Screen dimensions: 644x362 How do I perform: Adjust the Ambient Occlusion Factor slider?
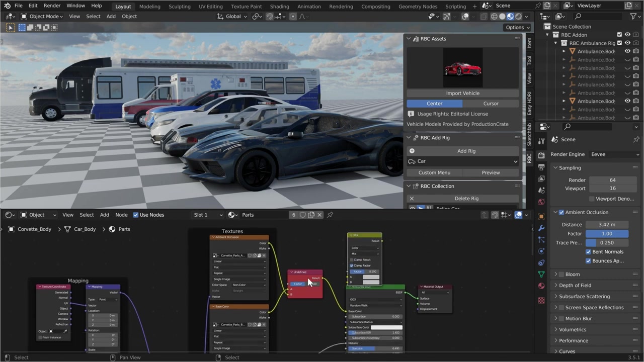pyautogui.click(x=607, y=234)
